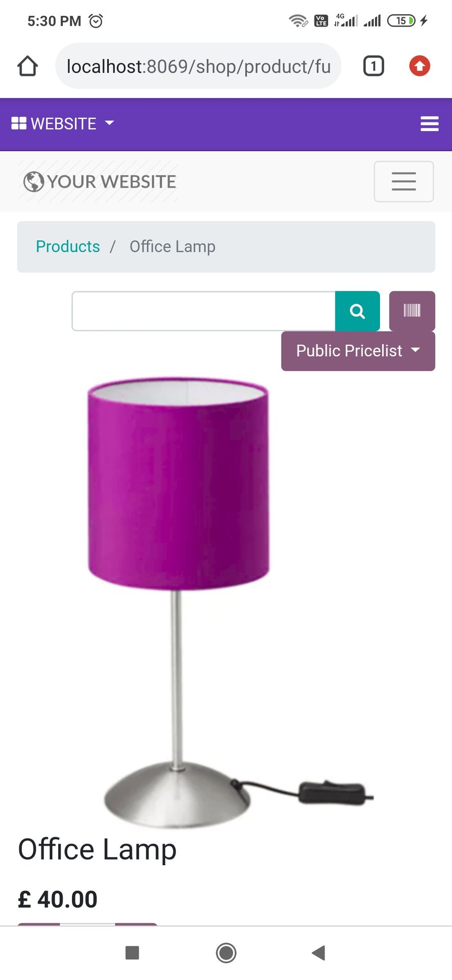The height and width of the screenshot is (980, 452).
Task: Expand the WEBSITE dropdown caret
Action: pyautogui.click(x=109, y=123)
